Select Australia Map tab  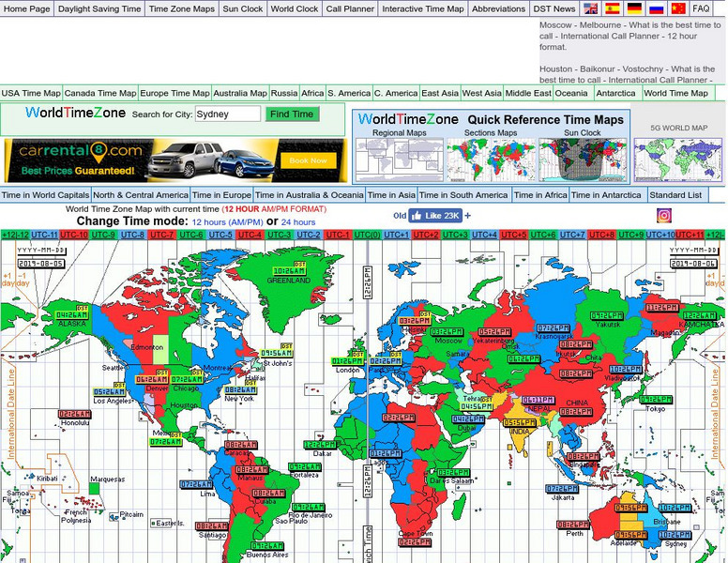[240, 93]
